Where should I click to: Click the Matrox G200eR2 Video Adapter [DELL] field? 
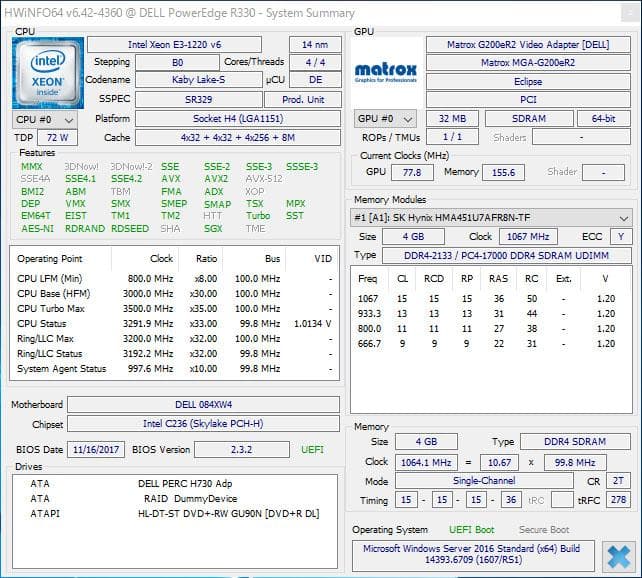[528, 45]
